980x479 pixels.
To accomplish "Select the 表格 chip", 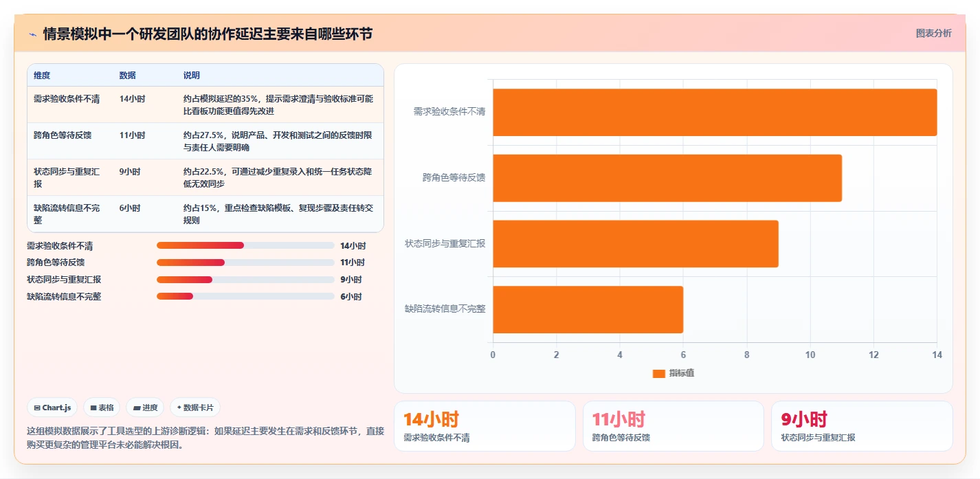I will pyautogui.click(x=102, y=408).
